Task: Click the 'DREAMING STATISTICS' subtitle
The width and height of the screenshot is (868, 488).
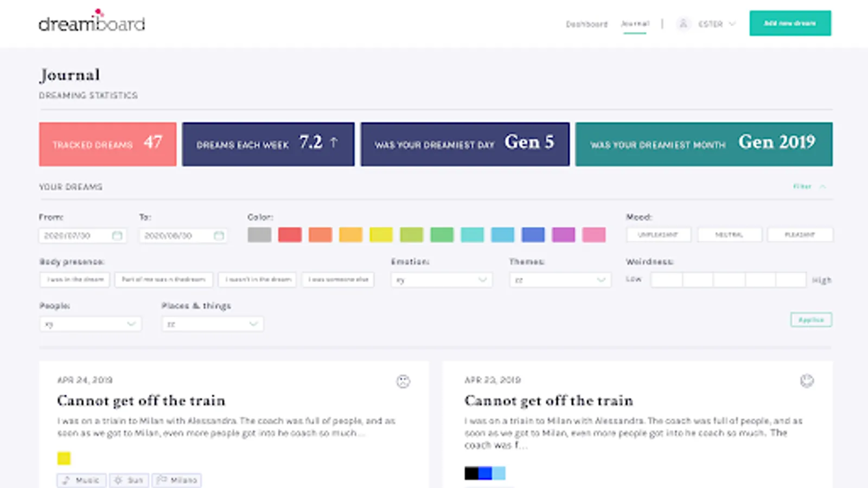Action: tap(88, 95)
